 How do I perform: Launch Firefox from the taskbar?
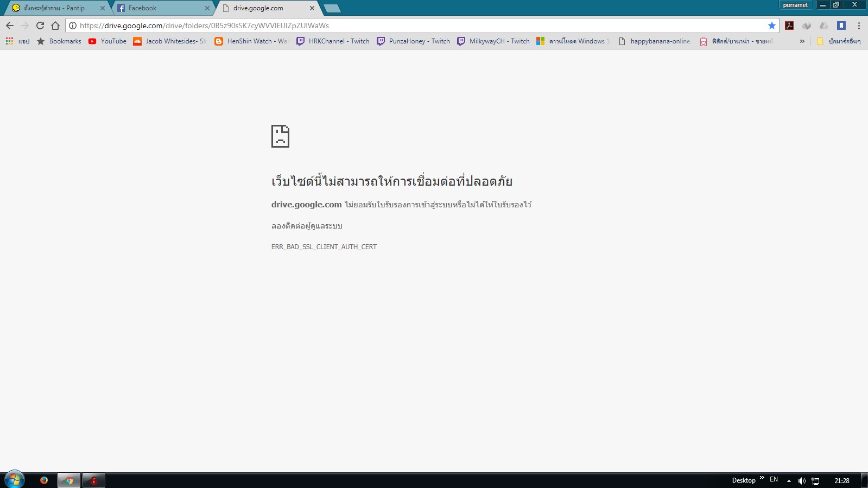(44, 480)
